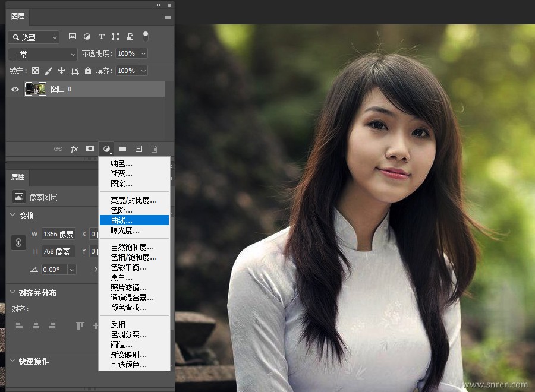Filter layers by pixel layer icon
Viewport: 535px width, 392px height.
pyautogui.click(x=73, y=36)
